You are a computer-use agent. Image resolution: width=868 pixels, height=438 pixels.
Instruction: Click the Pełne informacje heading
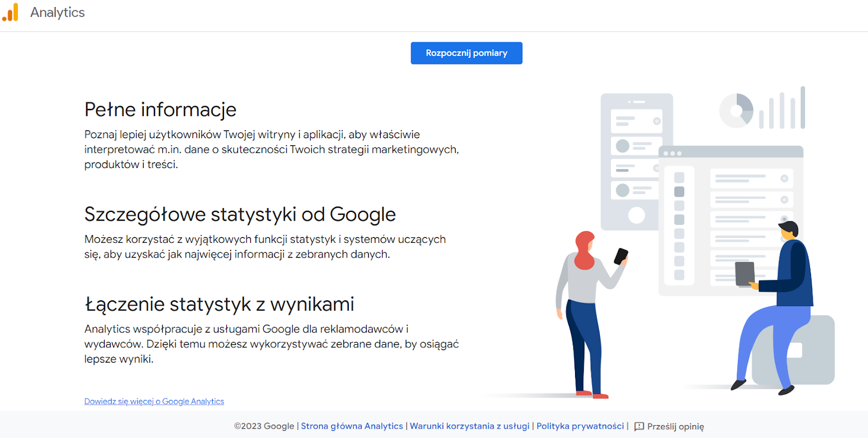[161, 110]
